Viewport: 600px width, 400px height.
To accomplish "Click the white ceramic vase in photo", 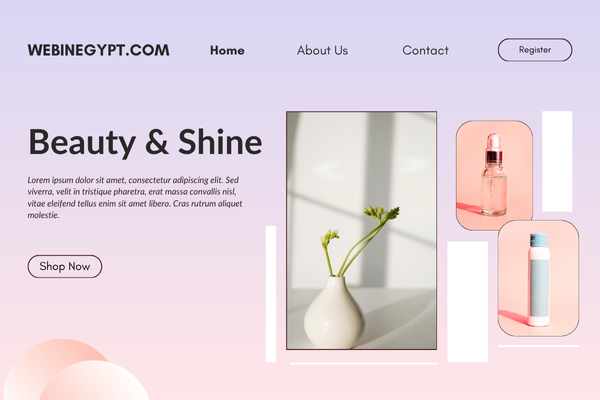I will pyautogui.click(x=334, y=312).
